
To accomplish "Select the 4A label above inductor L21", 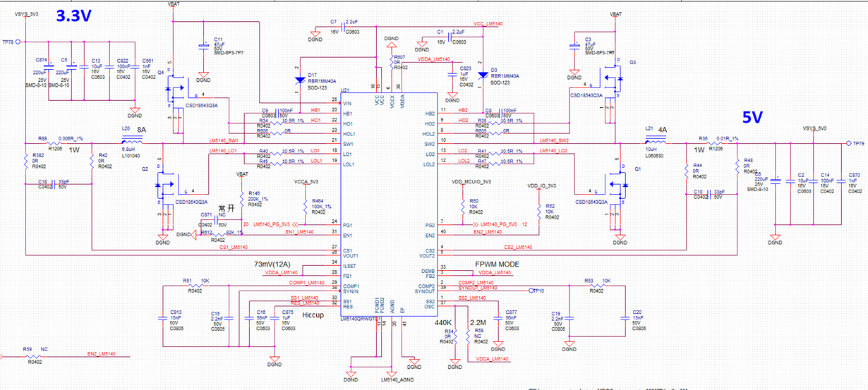I will [663, 130].
